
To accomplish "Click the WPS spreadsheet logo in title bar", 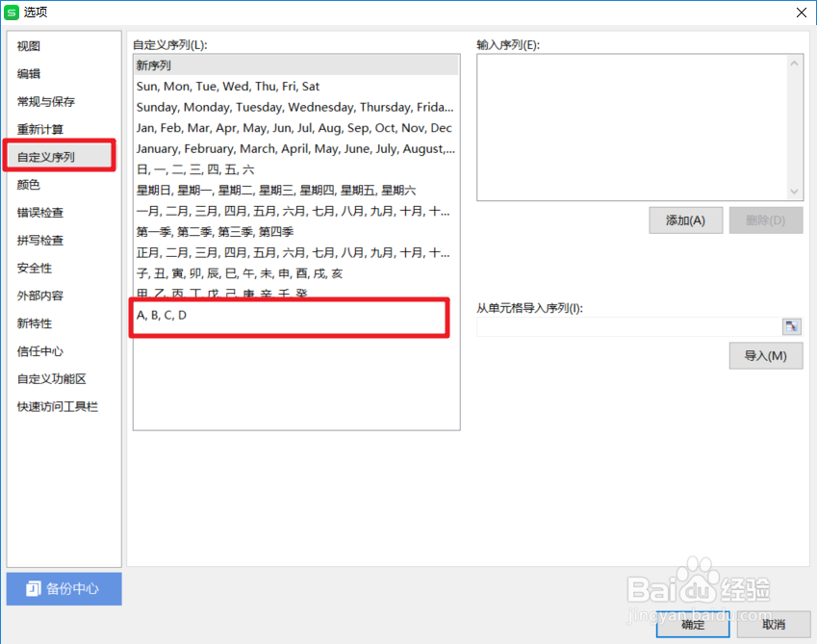I will (x=11, y=12).
